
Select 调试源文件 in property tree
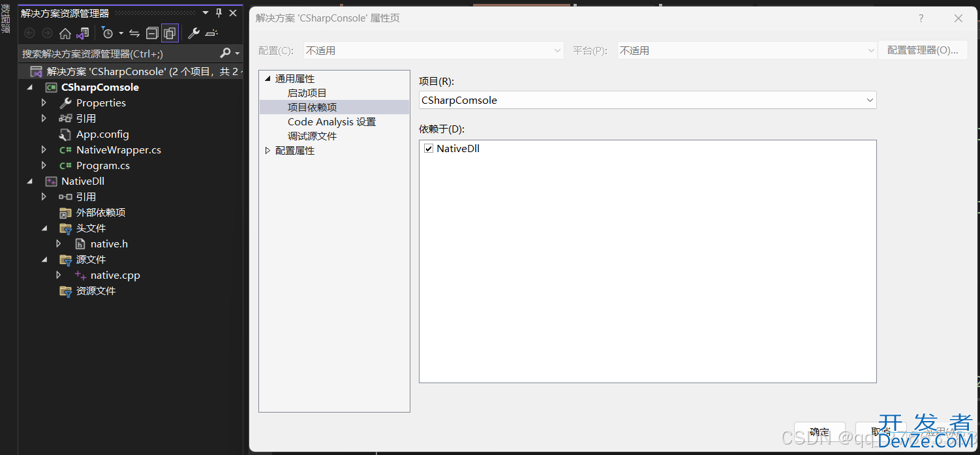point(313,136)
